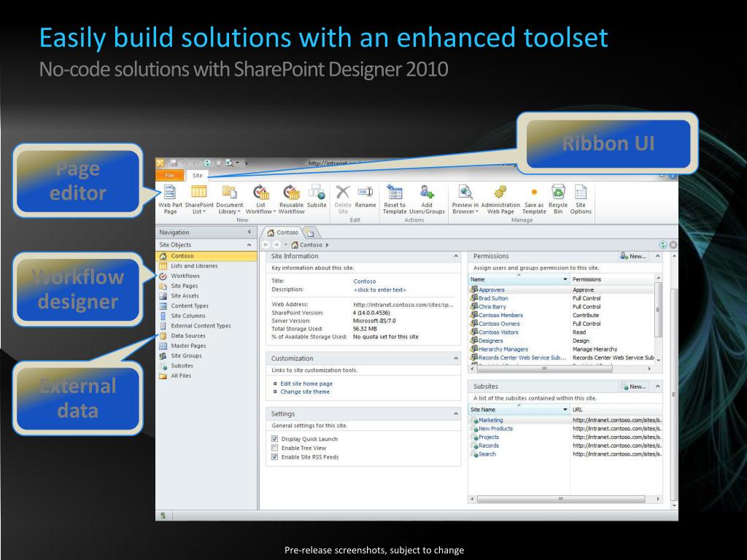Click the new tab button beside Contoso
747x560 pixels.
pos(310,233)
